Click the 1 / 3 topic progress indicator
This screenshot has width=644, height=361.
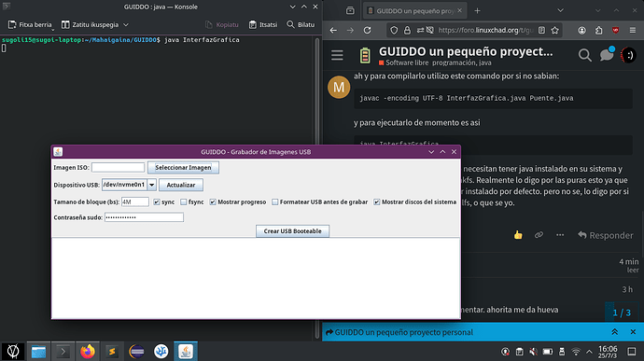point(622,312)
